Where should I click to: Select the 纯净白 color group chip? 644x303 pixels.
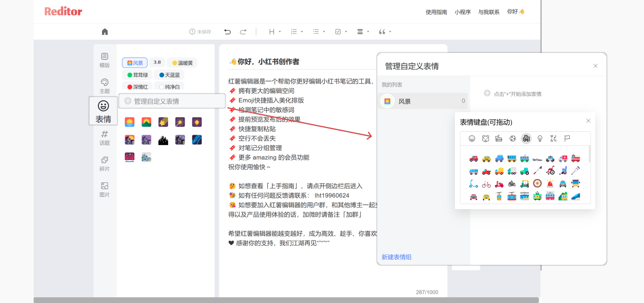coord(169,86)
